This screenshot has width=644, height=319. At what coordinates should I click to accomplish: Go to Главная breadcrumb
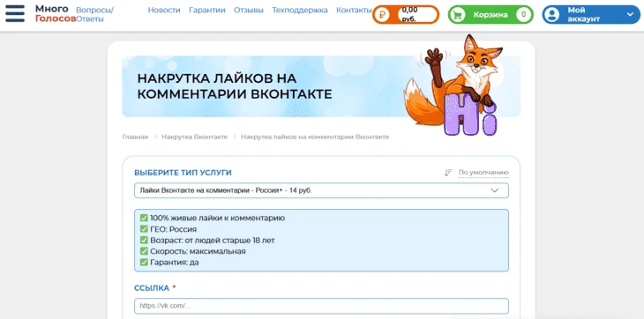click(x=135, y=137)
